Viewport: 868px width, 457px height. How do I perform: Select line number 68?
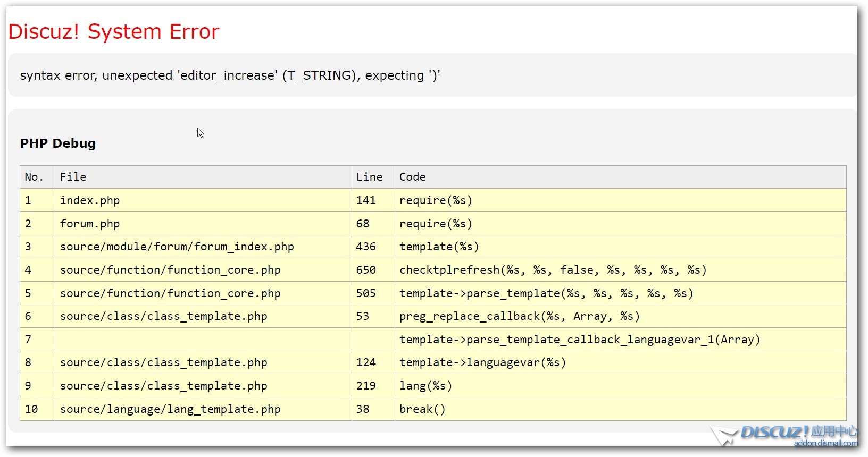coord(363,224)
